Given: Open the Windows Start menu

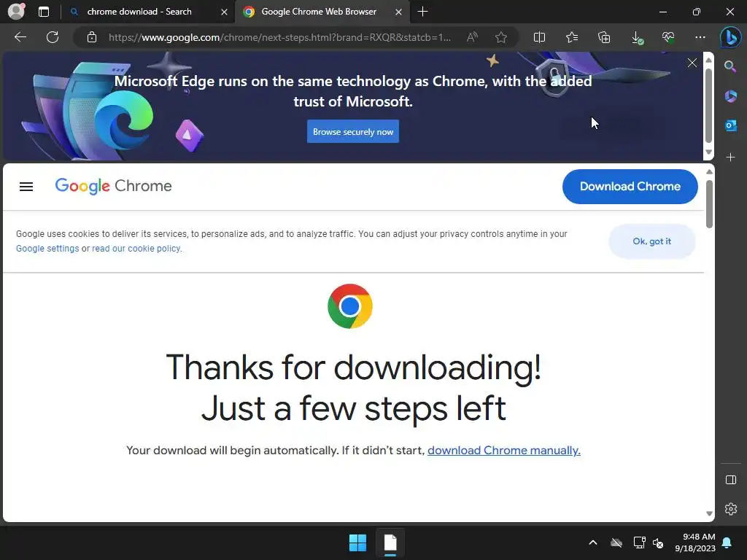Looking at the screenshot, I should pos(357,542).
